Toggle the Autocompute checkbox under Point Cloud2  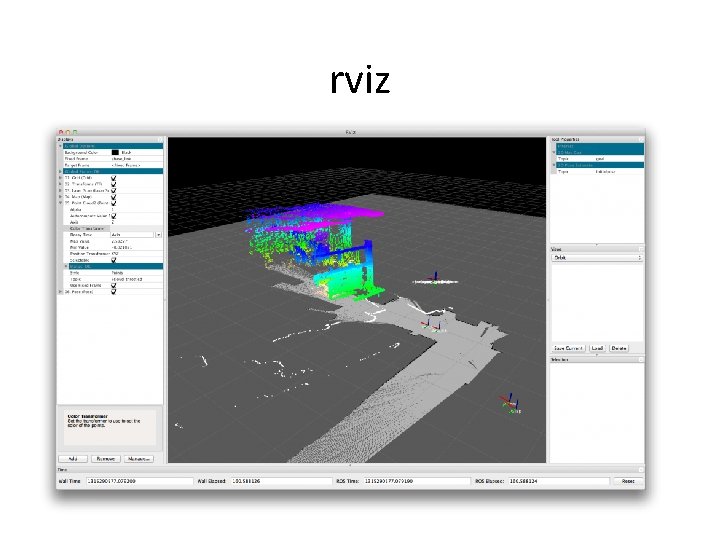[113, 215]
